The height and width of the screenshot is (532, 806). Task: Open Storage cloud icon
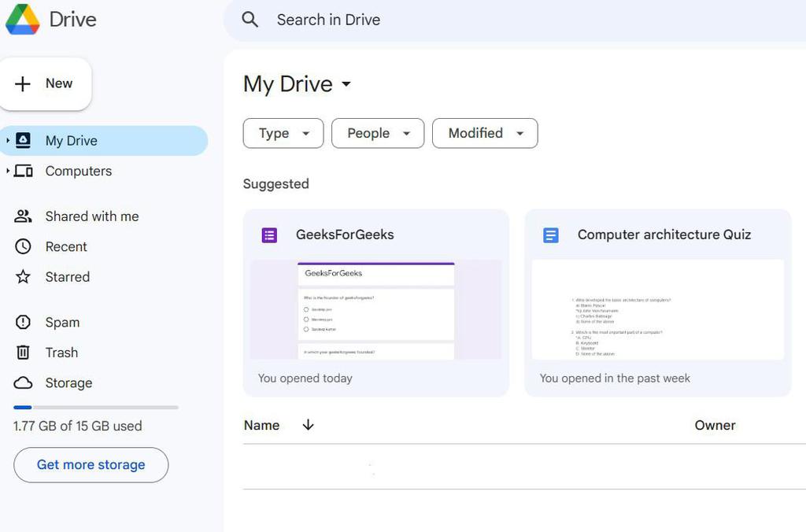(24, 383)
